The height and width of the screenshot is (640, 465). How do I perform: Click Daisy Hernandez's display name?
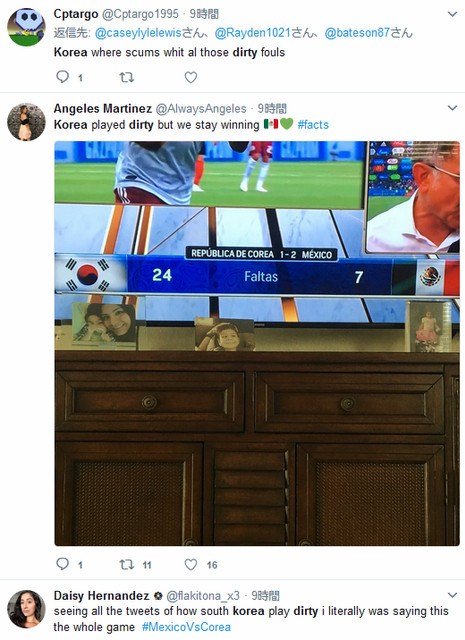(101, 596)
